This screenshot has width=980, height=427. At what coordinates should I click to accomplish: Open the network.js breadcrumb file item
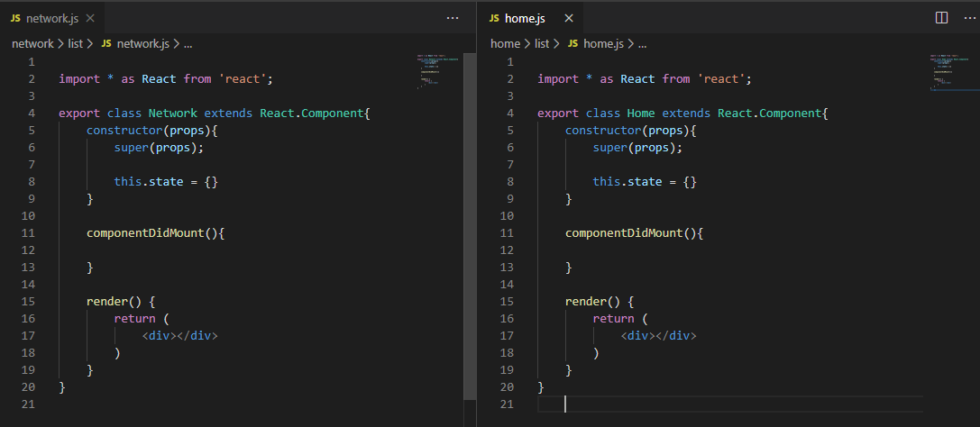click(142, 43)
